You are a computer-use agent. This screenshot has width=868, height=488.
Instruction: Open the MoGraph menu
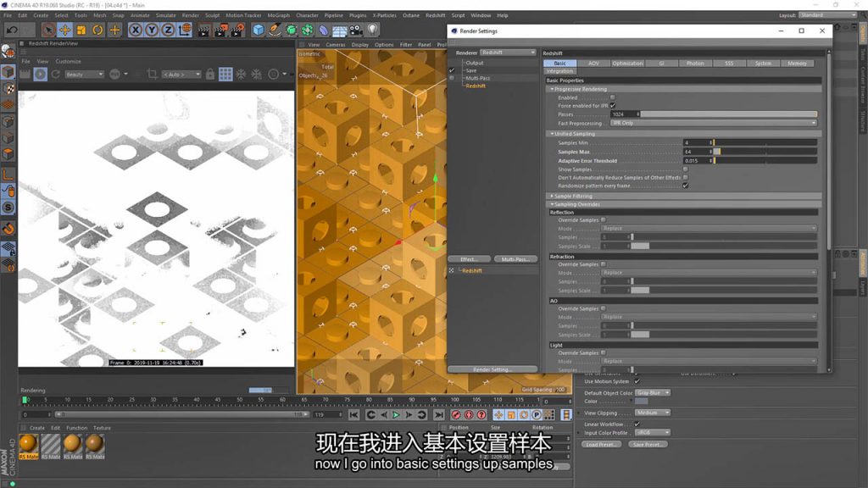278,15
